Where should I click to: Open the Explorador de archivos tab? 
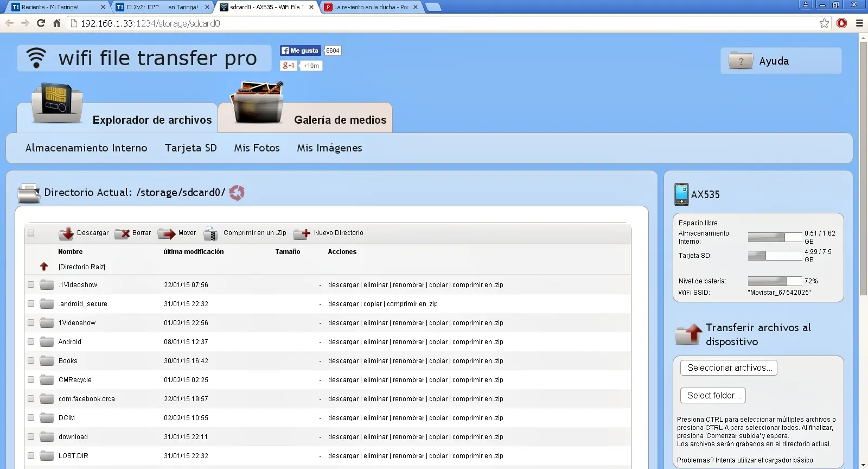(x=117, y=117)
